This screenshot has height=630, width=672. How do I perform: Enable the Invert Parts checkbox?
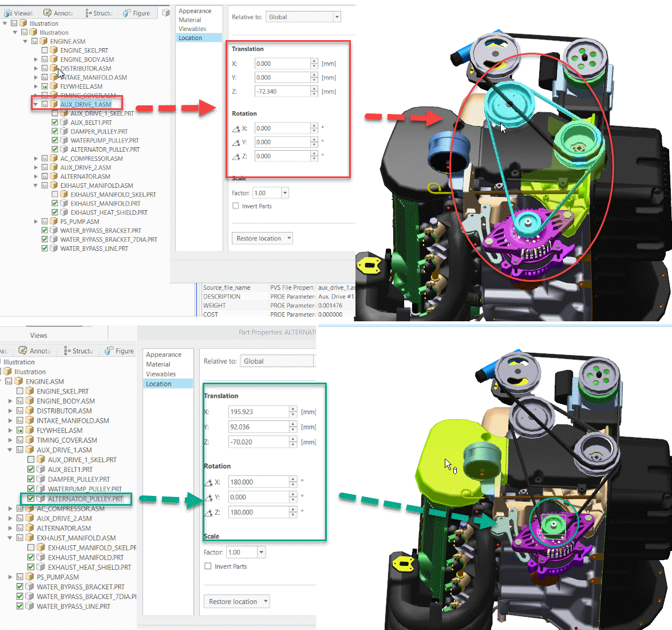(235, 206)
